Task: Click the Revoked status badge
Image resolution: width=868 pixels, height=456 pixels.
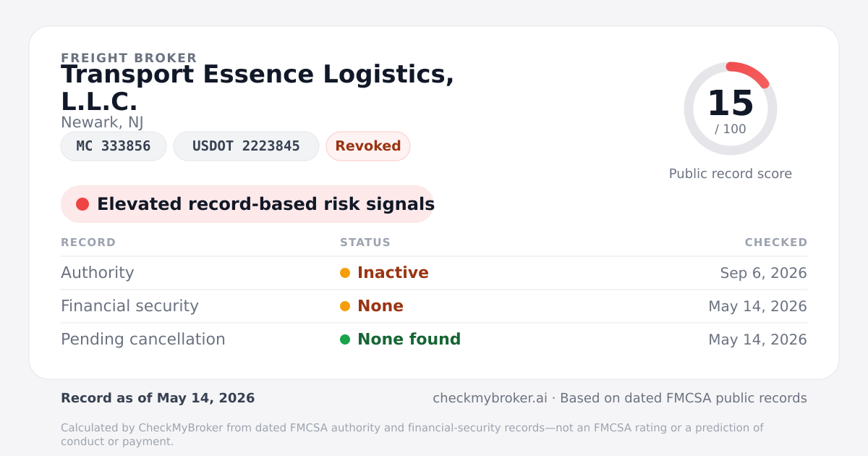Action: tap(368, 146)
